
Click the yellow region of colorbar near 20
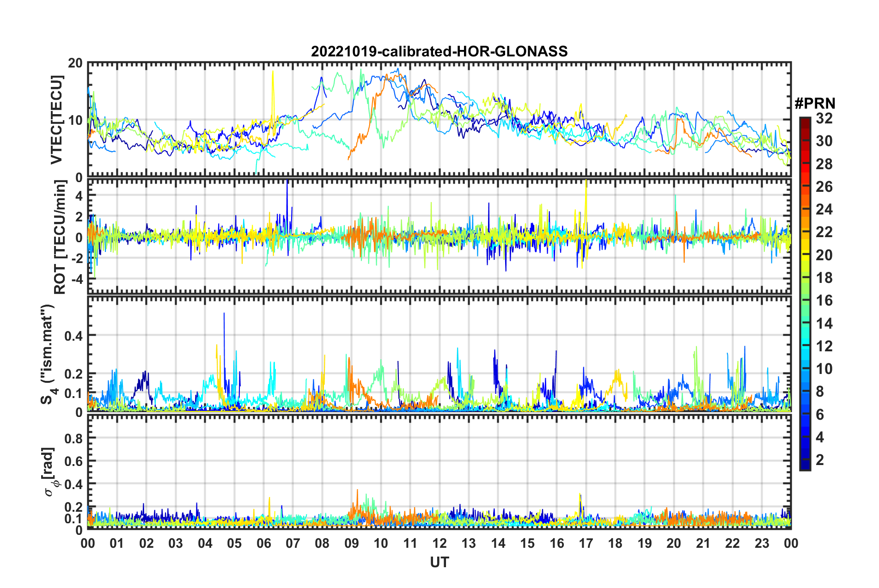pyautogui.click(x=805, y=255)
